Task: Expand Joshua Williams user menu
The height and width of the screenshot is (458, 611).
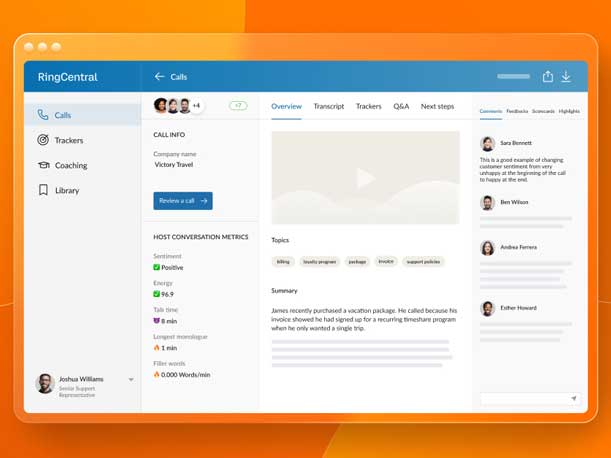Action: point(131,380)
